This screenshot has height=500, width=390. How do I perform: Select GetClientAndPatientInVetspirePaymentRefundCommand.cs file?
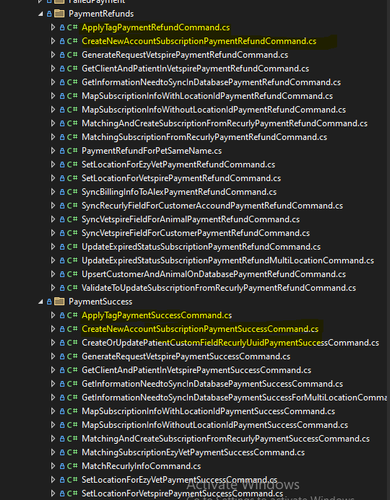(x=195, y=69)
